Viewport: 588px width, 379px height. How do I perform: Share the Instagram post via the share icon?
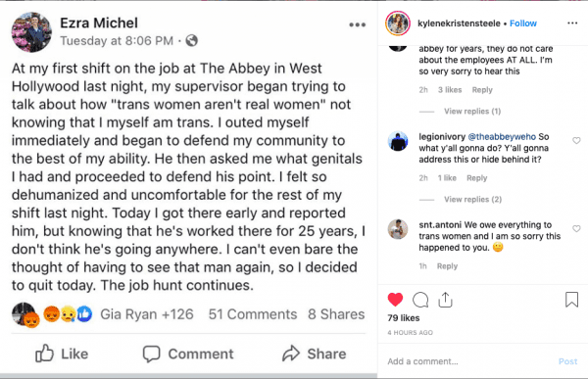pos(445,300)
